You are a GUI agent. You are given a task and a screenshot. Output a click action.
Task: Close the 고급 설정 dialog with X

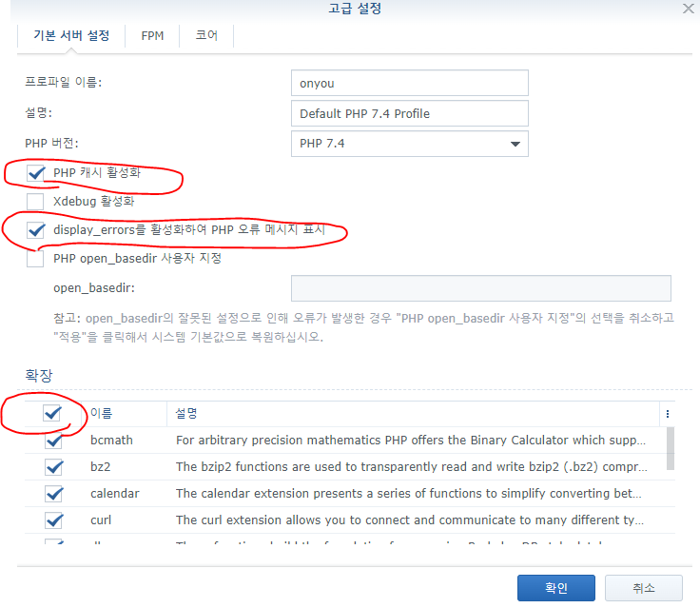coord(688,8)
